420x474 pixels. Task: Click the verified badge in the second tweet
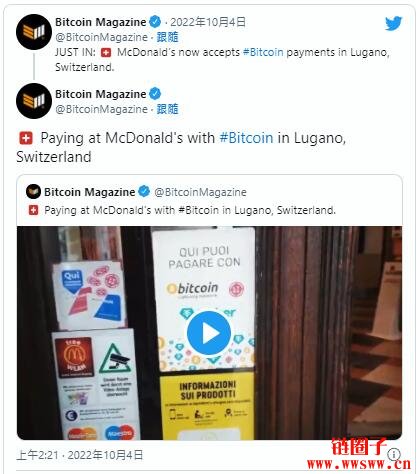click(x=155, y=94)
